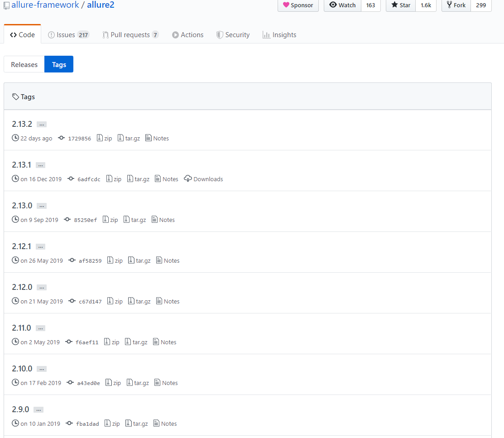Download the 2.10.0 tar.gz archive
Screen dimensions: 504x438
tap(138, 383)
